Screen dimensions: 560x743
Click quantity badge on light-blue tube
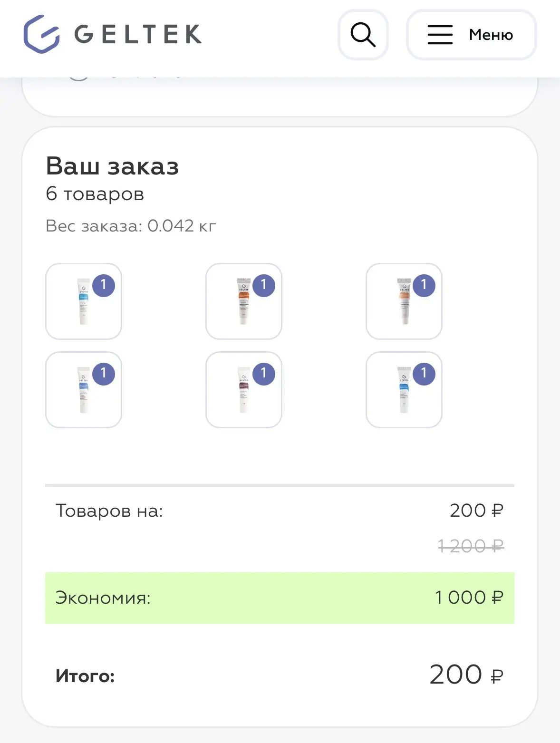(104, 286)
